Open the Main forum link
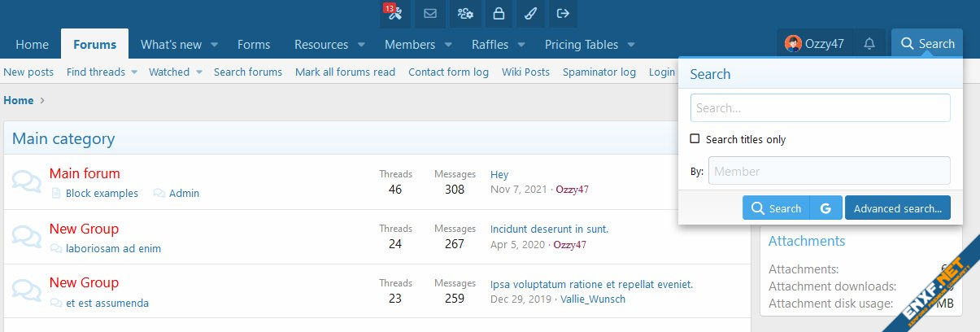The image size is (980, 332). click(85, 173)
